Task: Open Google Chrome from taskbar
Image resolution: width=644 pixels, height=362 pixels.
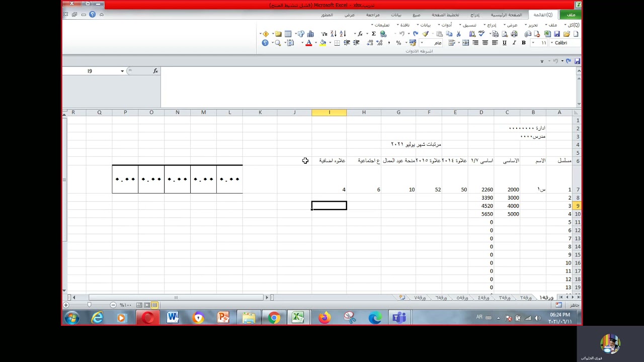Action: (274, 318)
